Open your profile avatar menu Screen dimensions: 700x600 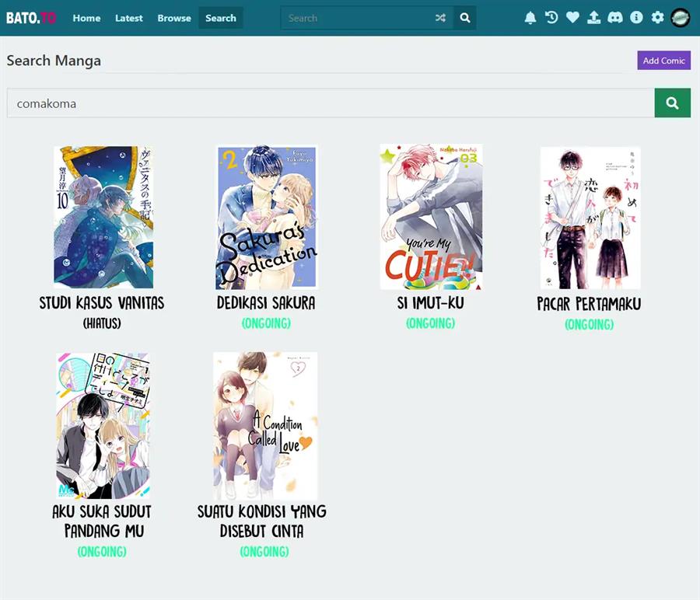[680, 17]
